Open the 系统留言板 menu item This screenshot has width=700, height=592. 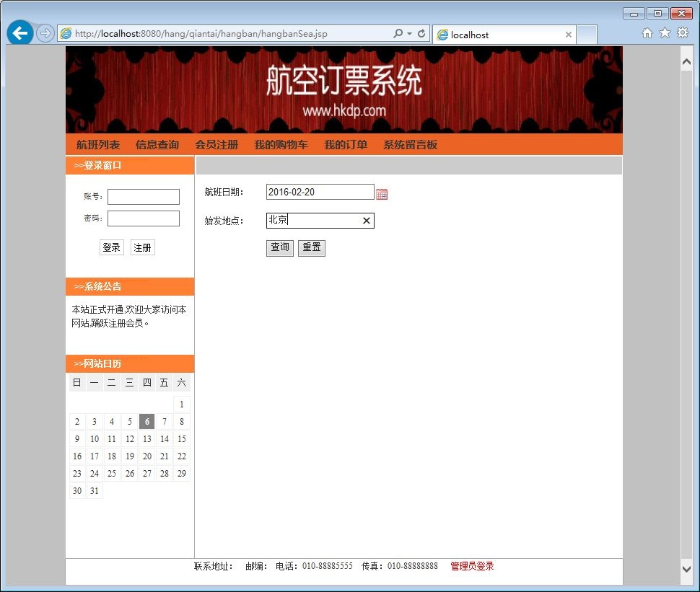tap(410, 144)
